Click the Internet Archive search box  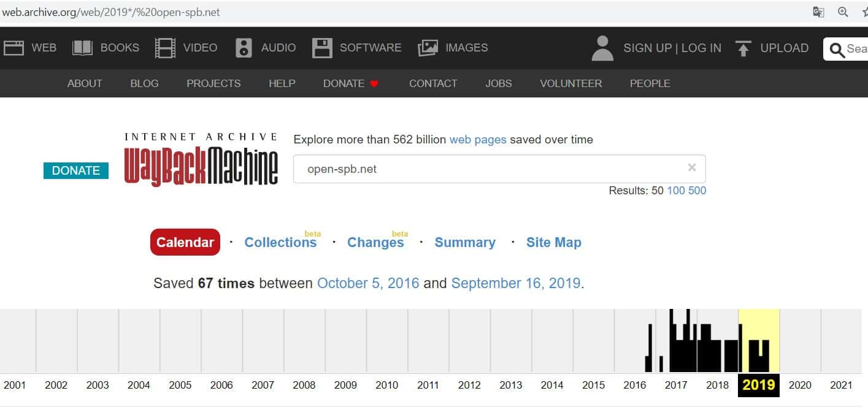pyautogui.click(x=846, y=49)
